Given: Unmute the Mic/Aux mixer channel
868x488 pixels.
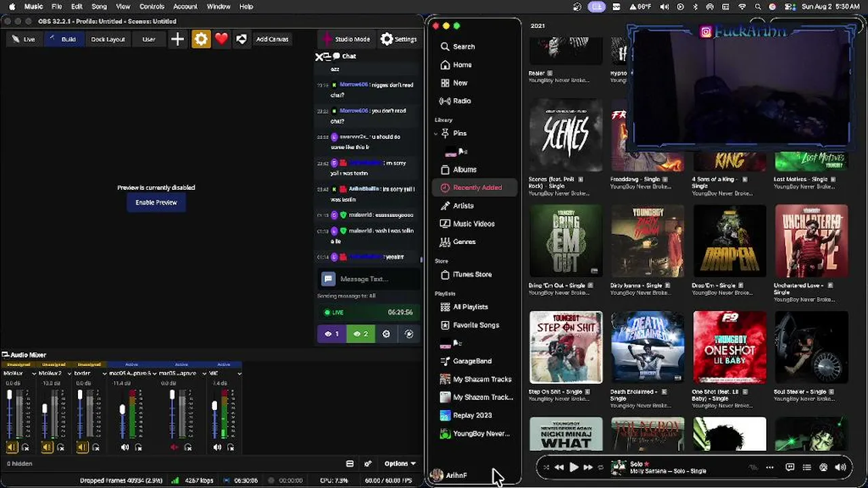Looking at the screenshot, I should point(12,447).
